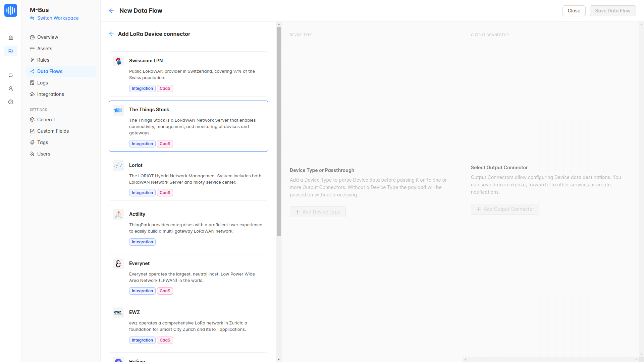Screen dimensions: 644x362
Task: Open the organization building icon in left rail
Action: [11, 38]
